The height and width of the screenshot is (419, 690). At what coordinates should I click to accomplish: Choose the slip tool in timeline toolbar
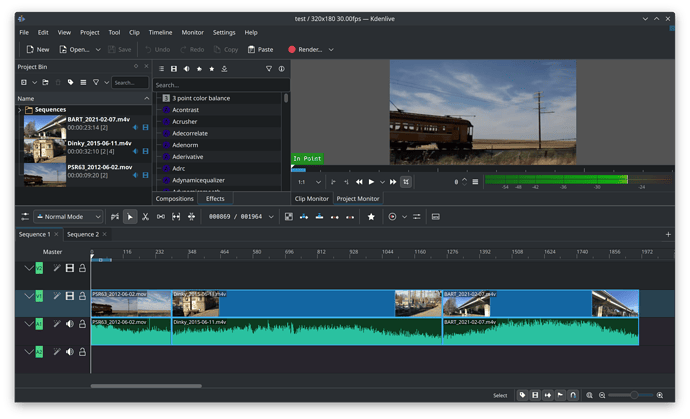pos(176,217)
